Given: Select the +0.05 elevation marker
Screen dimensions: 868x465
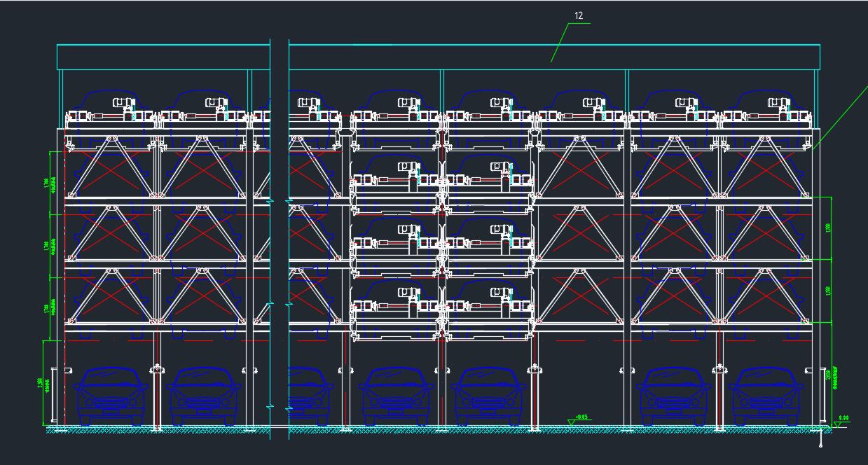Looking at the screenshot, I should pos(580,418).
